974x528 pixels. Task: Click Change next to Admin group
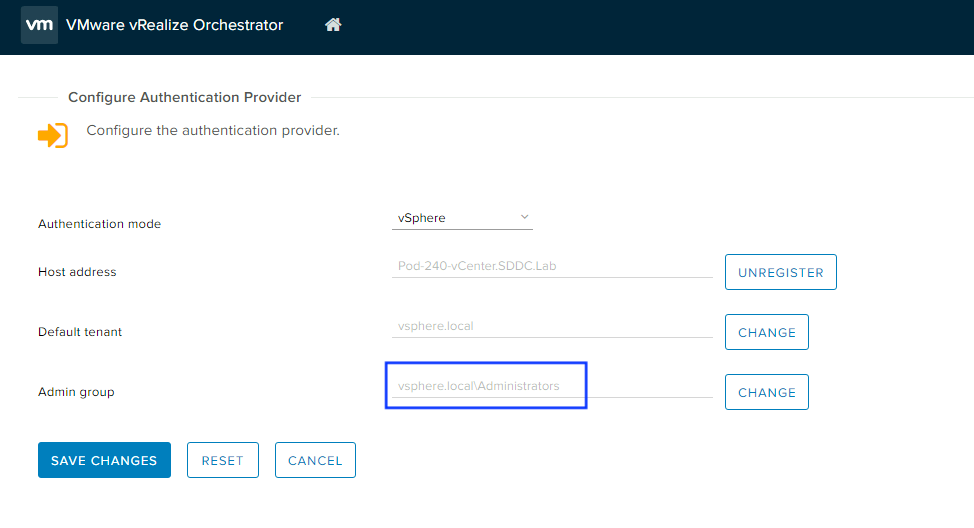click(x=766, y=392)
